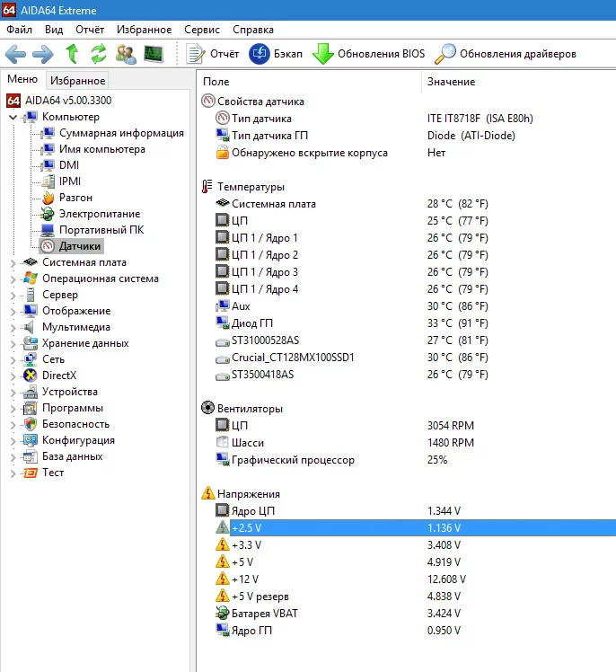Viewport: 616px width, 672px height.
Task: Open Обновления BIOS
Action: [368, 54]
